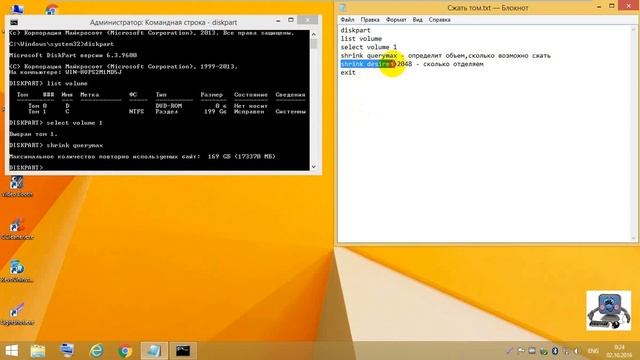Viewport: 640px width, 360px height.
Task: Minimize the Command Prompt window
Action: (x=278, y=20)
